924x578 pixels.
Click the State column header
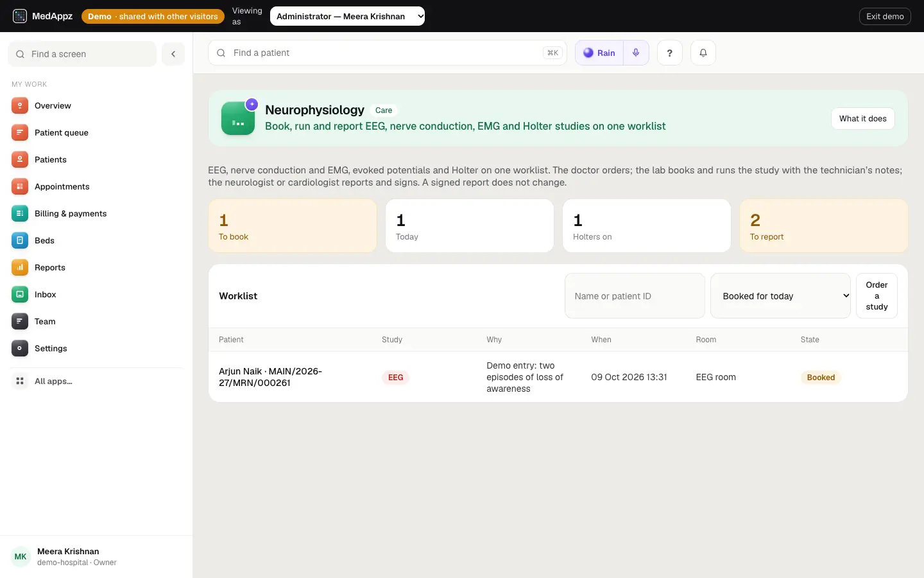click(x=810, y=339)
